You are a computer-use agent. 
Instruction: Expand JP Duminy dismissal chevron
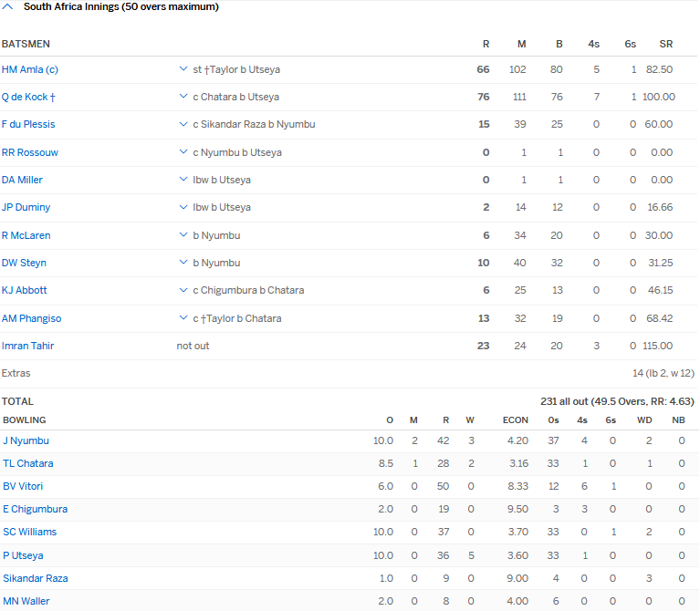coord(183,207)
